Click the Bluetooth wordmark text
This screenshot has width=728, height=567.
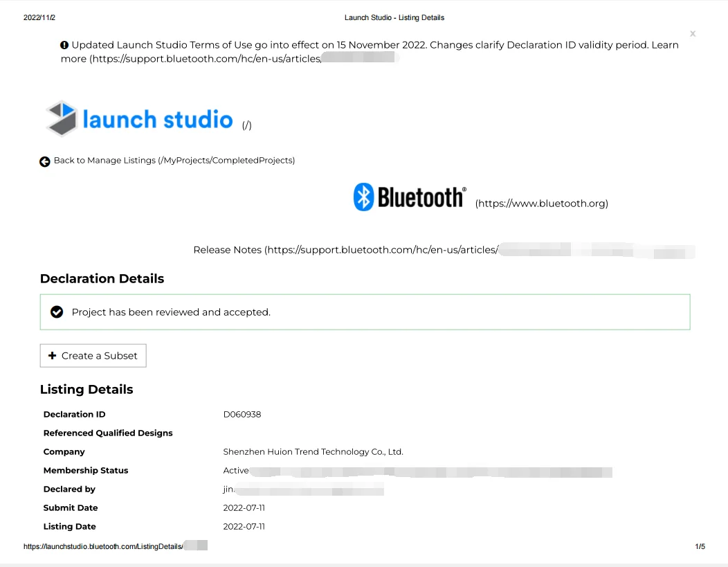point(421,198)
